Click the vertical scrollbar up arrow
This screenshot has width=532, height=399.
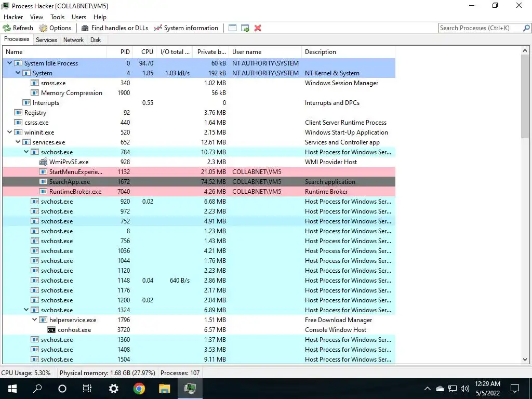click(x=525, y=51)
